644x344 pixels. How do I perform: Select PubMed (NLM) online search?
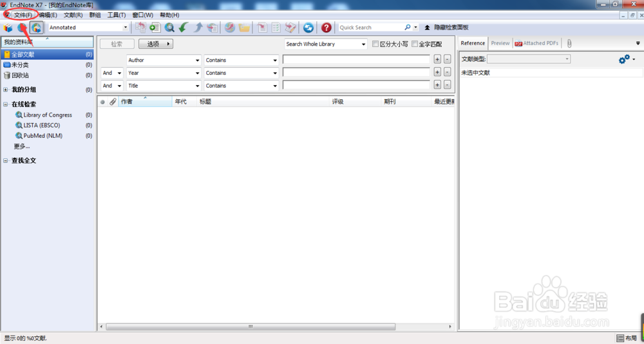43,136
